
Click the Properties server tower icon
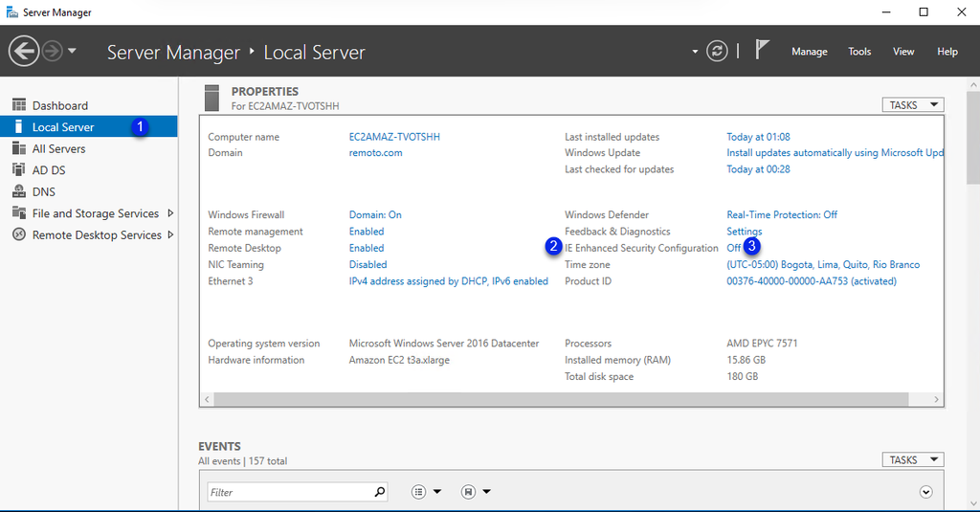tap(212, 99)
